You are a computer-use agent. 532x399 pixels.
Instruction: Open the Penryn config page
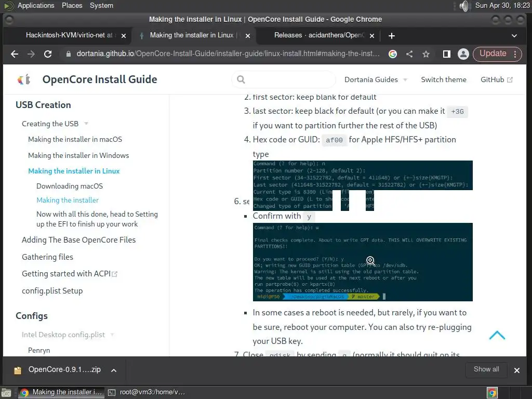pos(39,350)
